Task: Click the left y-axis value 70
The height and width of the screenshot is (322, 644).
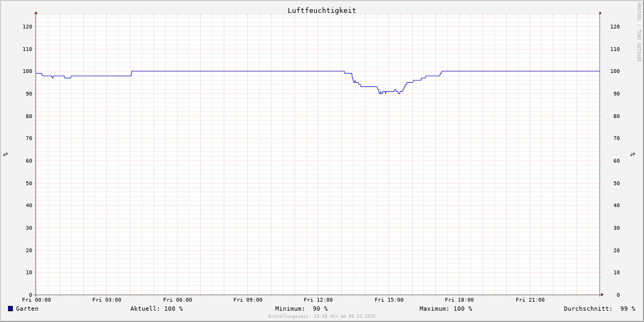Action: pyautogui.click(x=29, y=138)
